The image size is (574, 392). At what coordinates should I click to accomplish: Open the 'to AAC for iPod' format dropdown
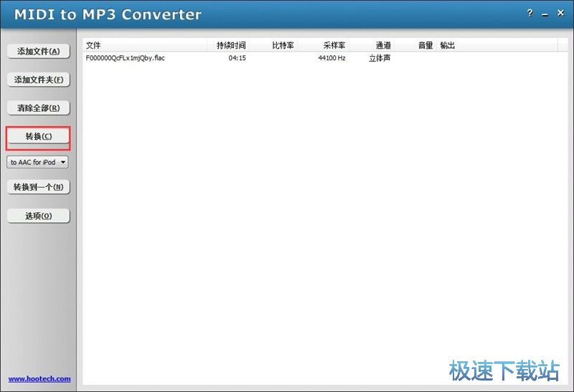coord(37,162)
